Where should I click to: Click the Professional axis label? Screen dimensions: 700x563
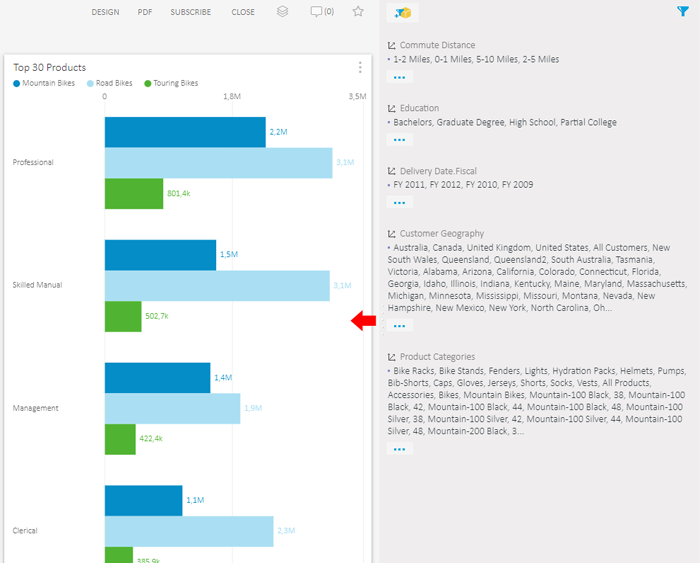click(33, 163)
